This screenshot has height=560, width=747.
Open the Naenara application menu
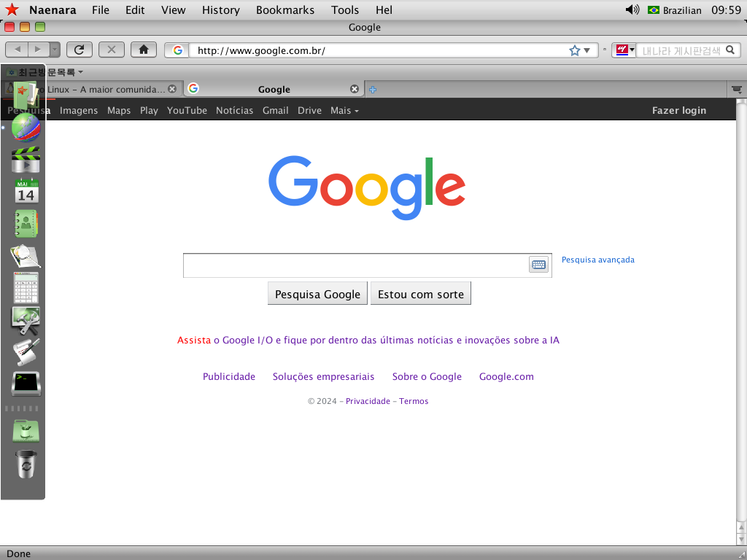[53, 10]
